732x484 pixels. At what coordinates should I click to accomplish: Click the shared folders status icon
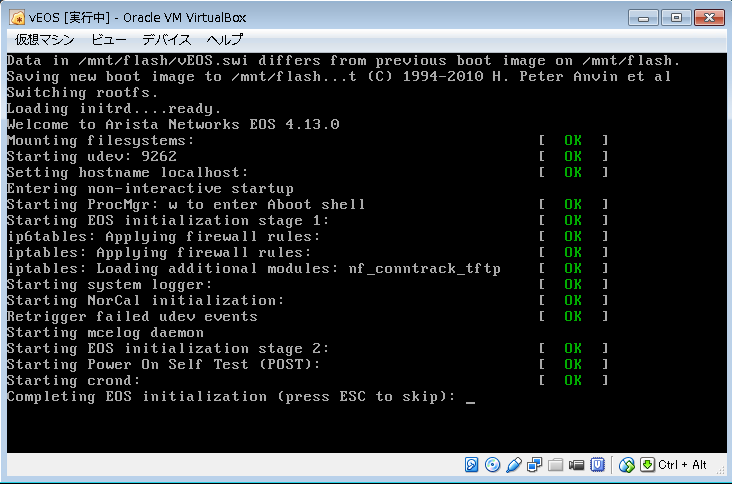(556, 465)
